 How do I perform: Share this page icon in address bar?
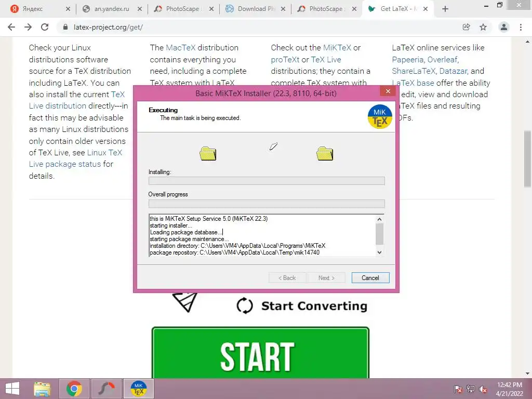point(466,27)
